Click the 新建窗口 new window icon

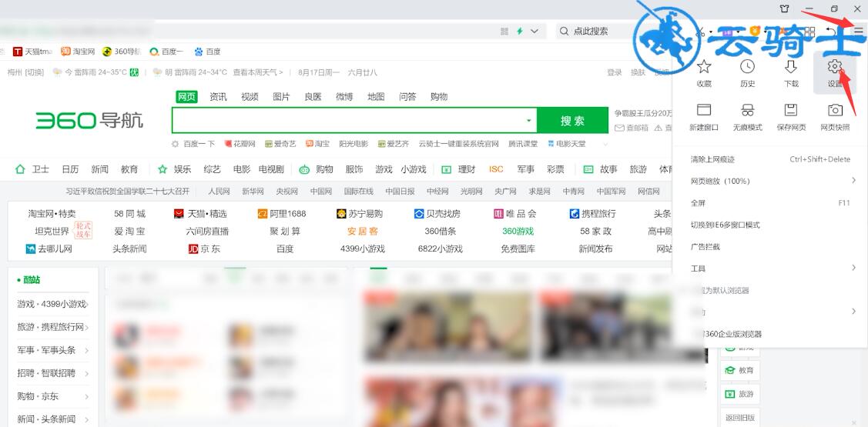704,110
